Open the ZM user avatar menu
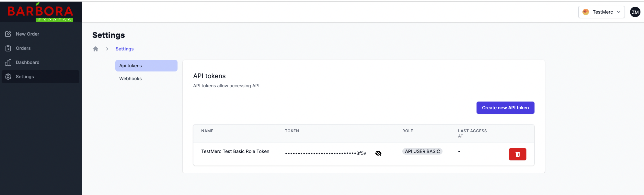644x195 pixels. tap(635, 12)
